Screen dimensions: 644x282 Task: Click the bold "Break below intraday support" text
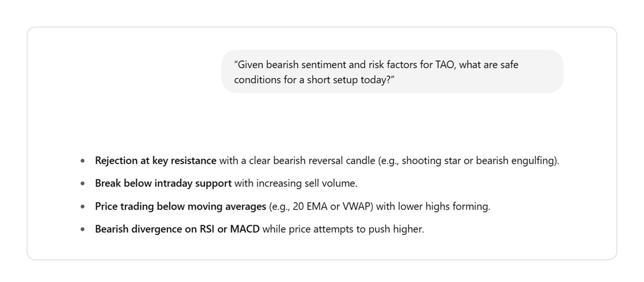(163, 183)
